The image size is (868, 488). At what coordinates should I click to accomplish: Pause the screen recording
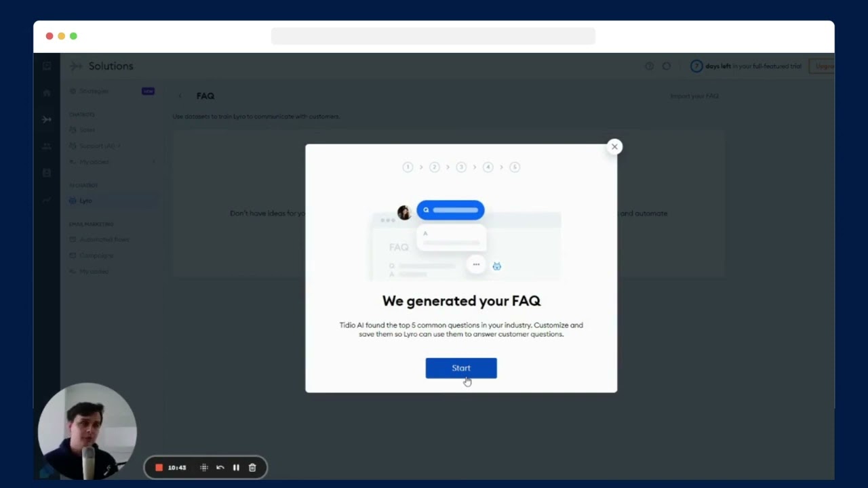pyautogui.click(x=236, y=468)
